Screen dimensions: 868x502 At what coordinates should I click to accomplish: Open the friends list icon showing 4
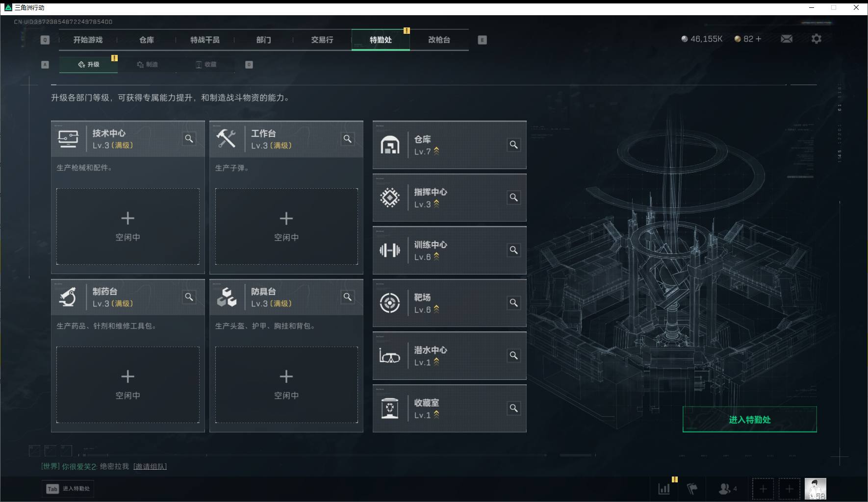coord(724,488)
